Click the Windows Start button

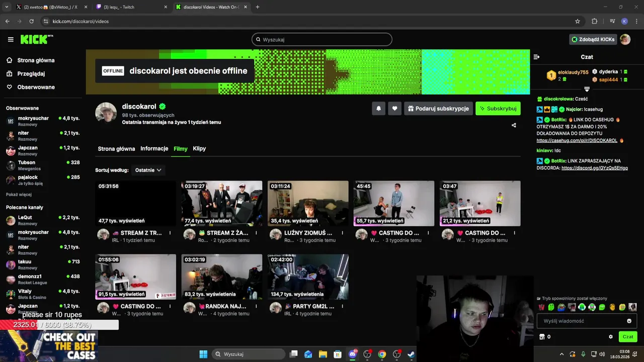coord(203,354)
